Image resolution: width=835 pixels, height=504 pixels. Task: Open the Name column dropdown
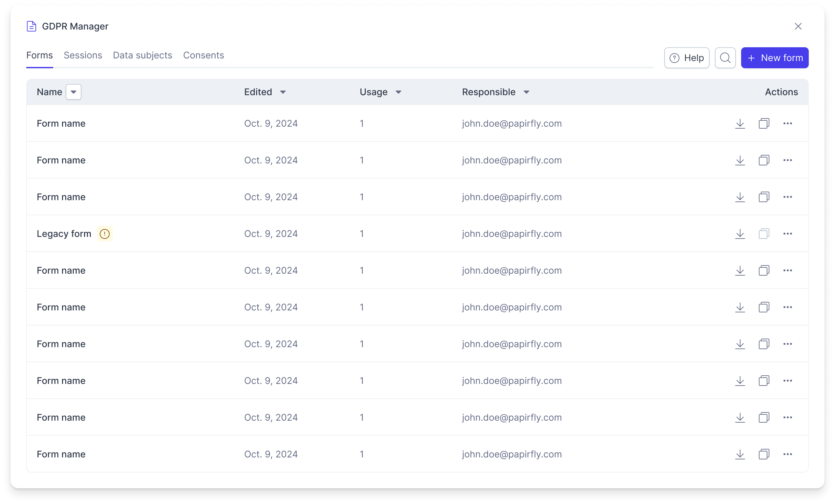[x=74, y=92]
